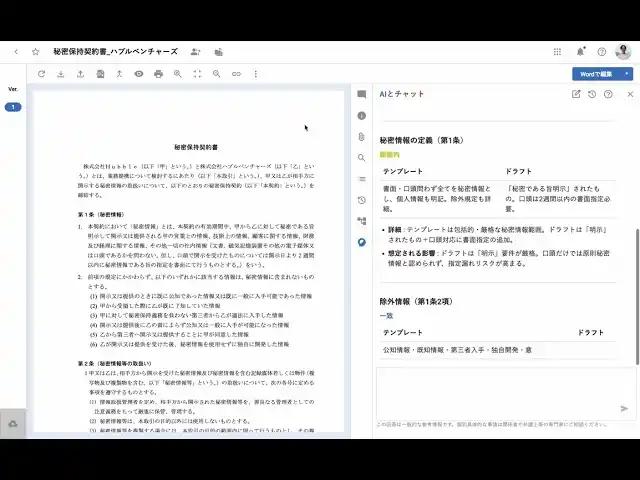Download the document with the download icon
This screenshot has width=640, height=480.
(61, 74)
